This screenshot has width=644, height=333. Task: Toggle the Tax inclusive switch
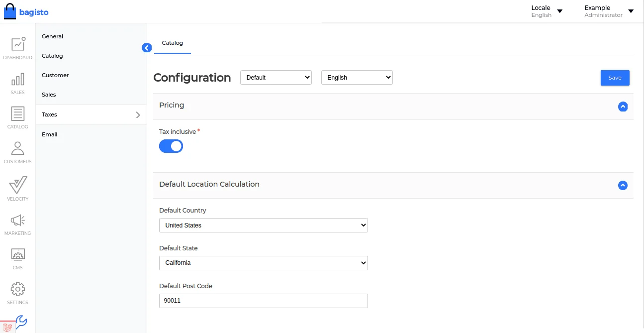[171, 146]
